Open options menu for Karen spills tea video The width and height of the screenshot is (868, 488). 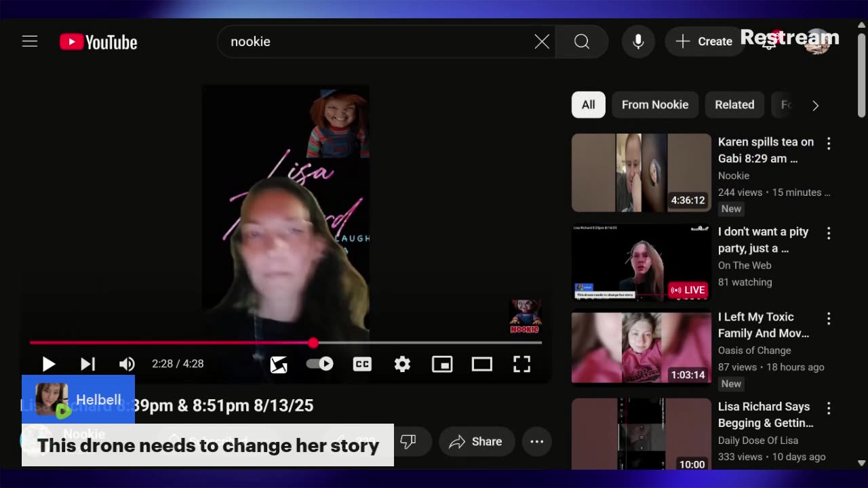pyautogui.click(x=829, y=143)
